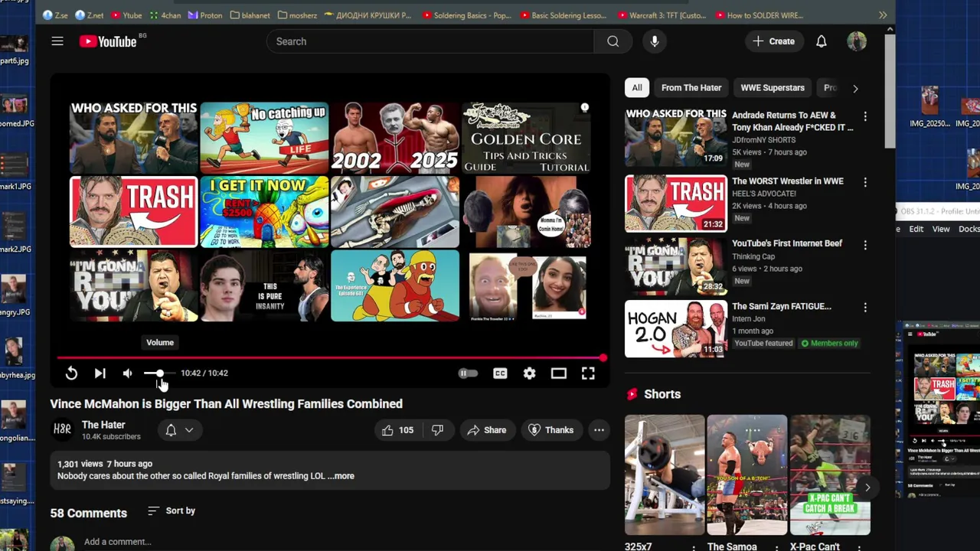Show next Shorts with the arrow

point(867,487)
